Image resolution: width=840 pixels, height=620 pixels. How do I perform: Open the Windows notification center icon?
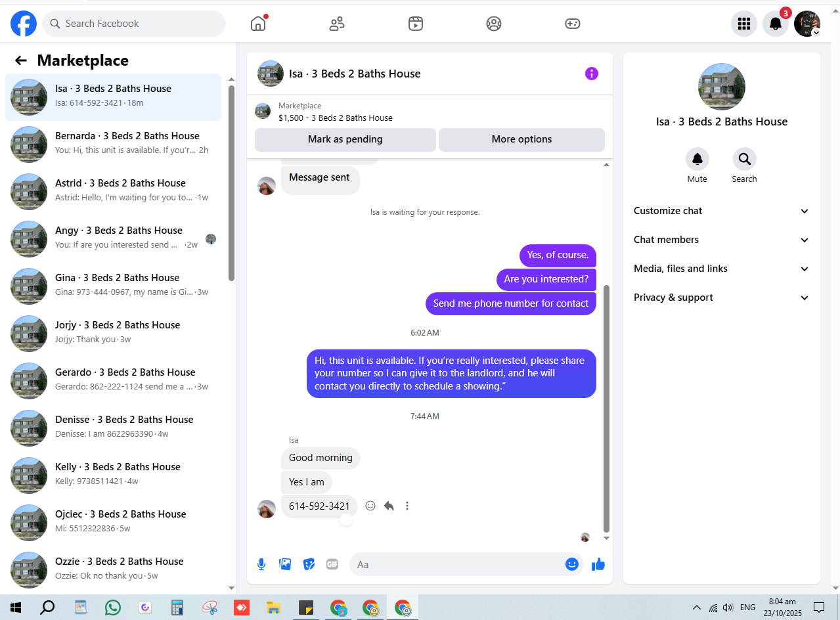pyautogui.click(x=819, y=608)
